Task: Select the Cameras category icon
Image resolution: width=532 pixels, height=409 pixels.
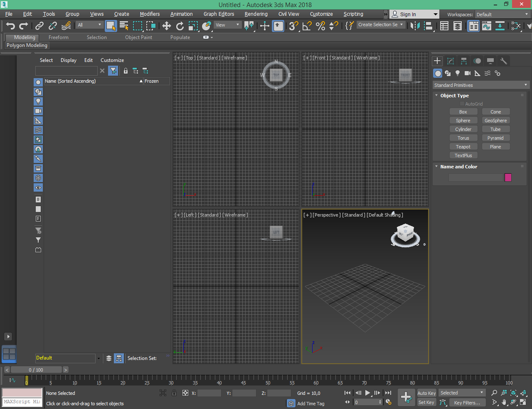Action: tap(468, 73)
